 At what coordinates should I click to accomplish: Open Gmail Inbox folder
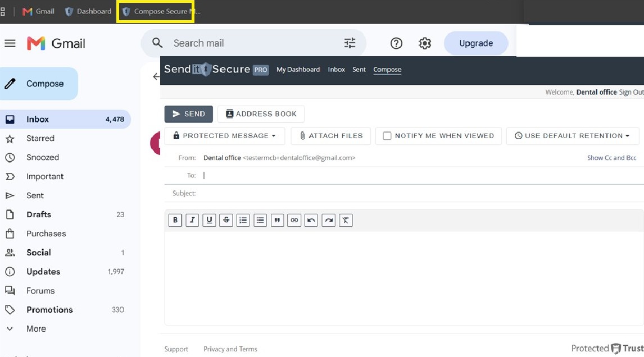pos(65,119)
